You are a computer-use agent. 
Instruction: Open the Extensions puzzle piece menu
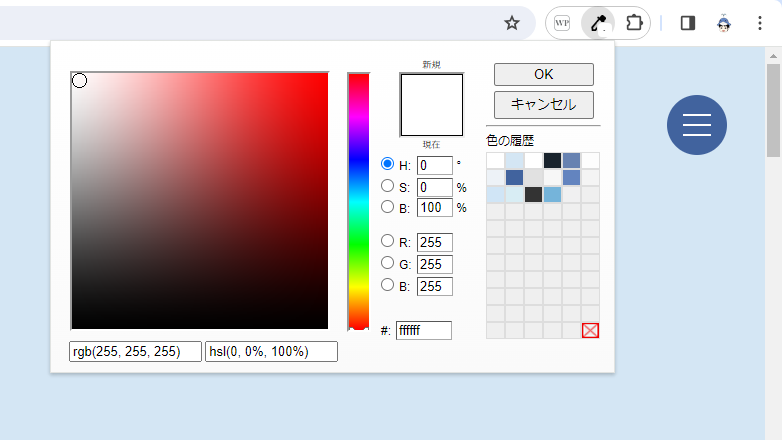pyautogui.click(x=634, y=23)
